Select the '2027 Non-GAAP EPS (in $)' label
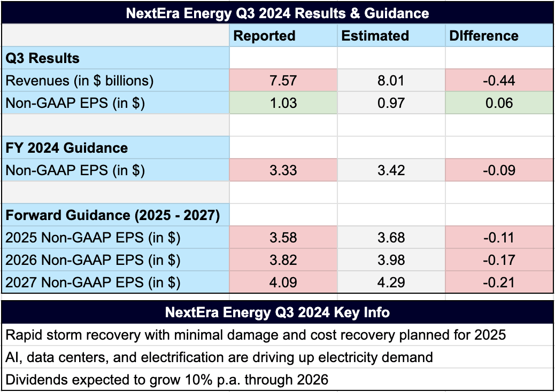This screenshot has width=555, height=392. pyautogui.click(x=115, y=282)
